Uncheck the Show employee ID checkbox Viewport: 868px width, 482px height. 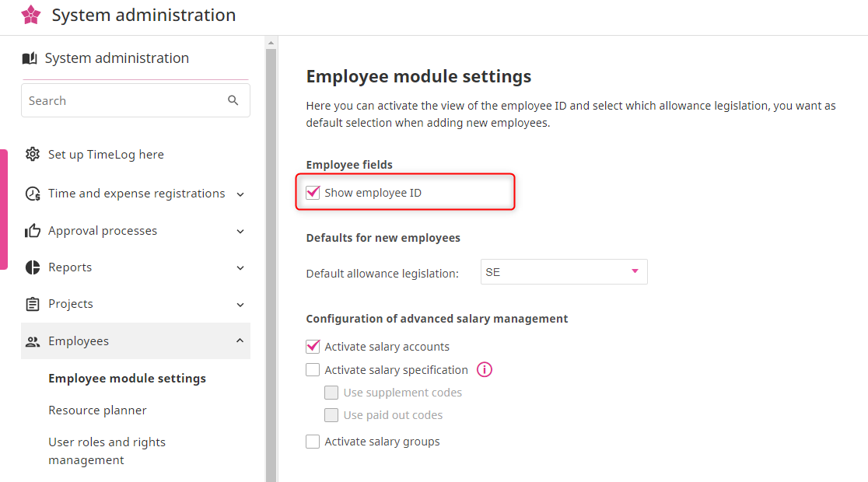[313, 193]
